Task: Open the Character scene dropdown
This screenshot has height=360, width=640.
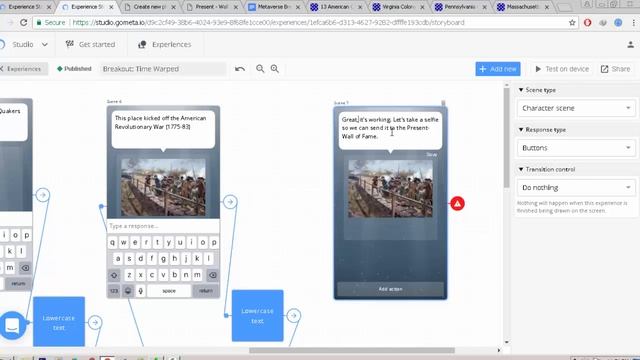Action: pyautogui.click(x=576, y=108)
